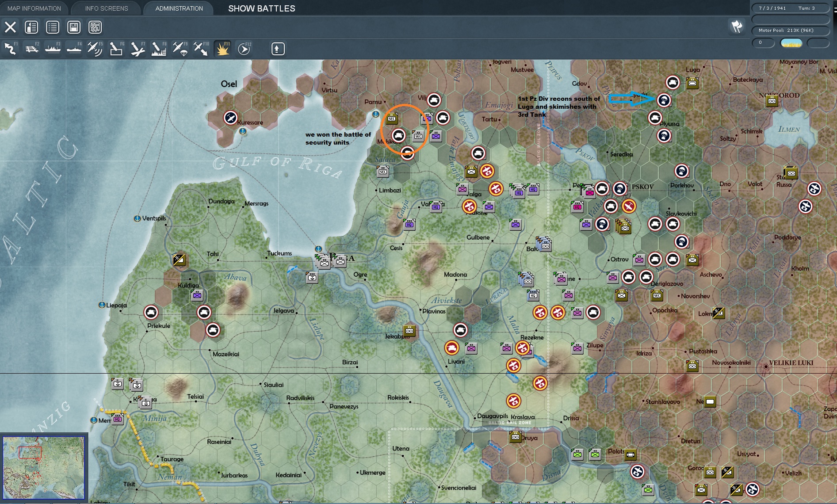Screen dimensions: 837x504
Task: Click the SHOW BATTLES title text
Action: 262,8
